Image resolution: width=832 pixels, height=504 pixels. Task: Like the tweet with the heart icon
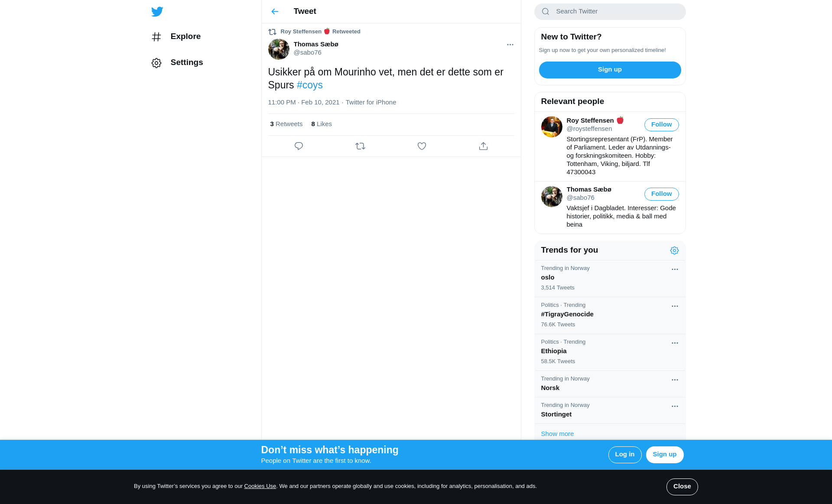(422, 146)
